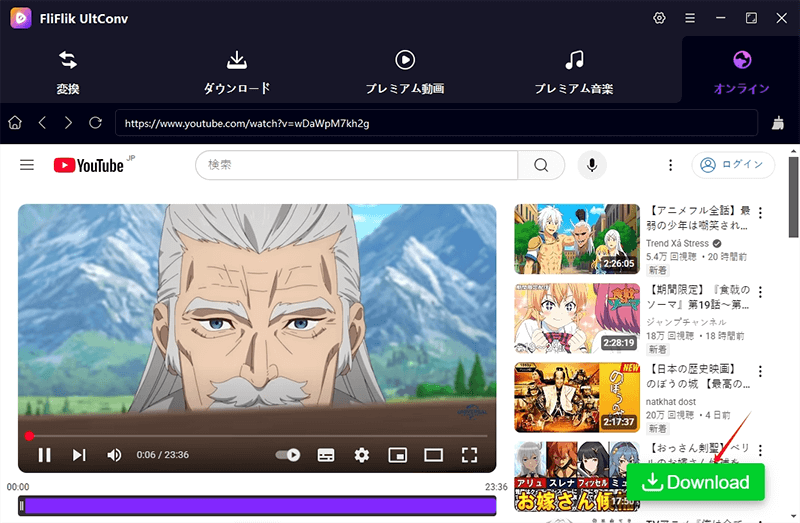Open options for 【おっさん剣聖】 video
Image resolution: width=800 pixels, height=523 pixels.
click(x=760, y=450)
